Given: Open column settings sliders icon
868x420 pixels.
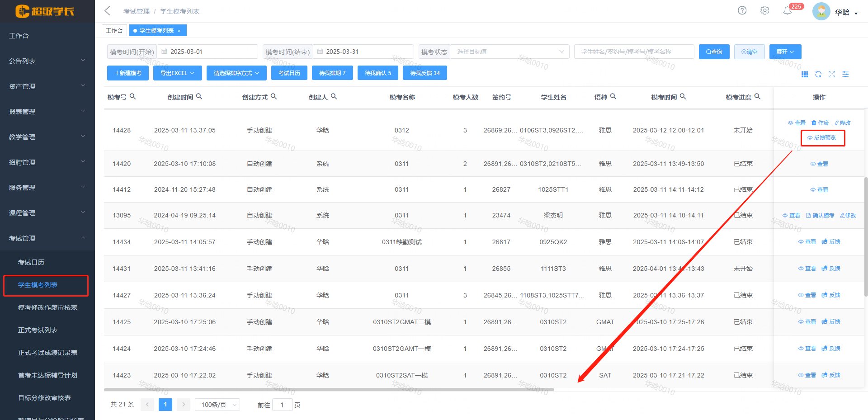Looking at the screenshot, I should tap(845, 74).
